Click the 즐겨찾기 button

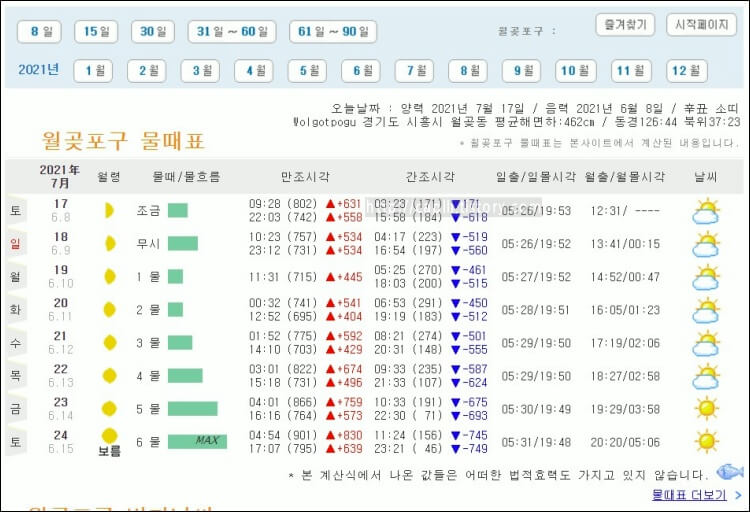[x=625, y=24]
